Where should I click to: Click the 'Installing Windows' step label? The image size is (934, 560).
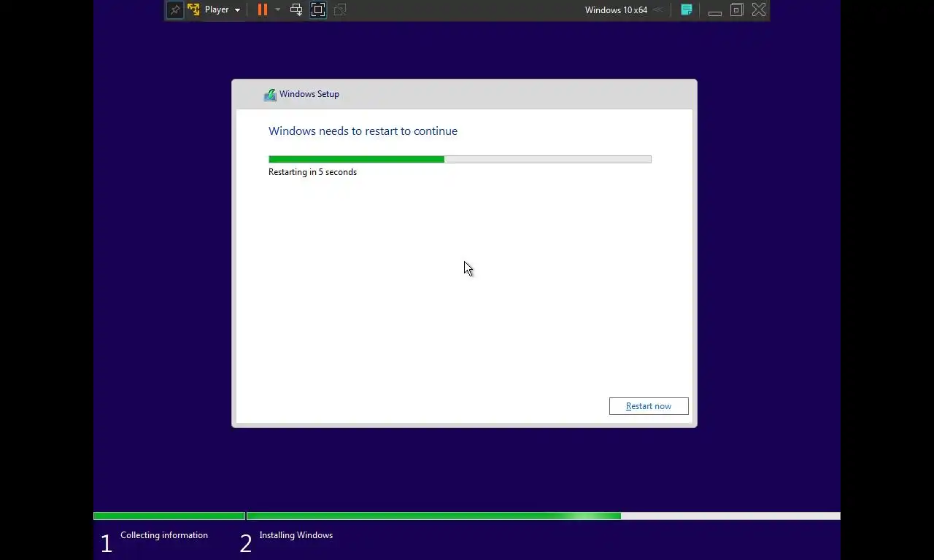tap(296, 535)
